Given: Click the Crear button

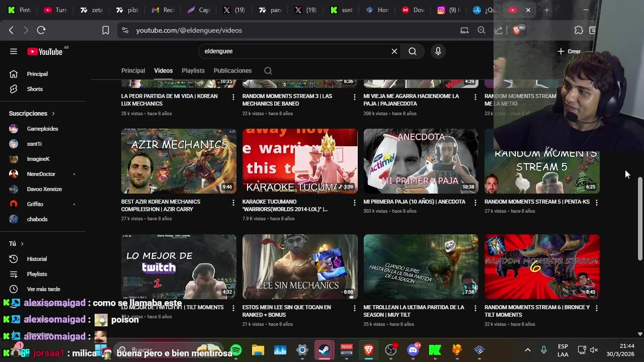Looking at the screenshot, I should tap(569, 51).
